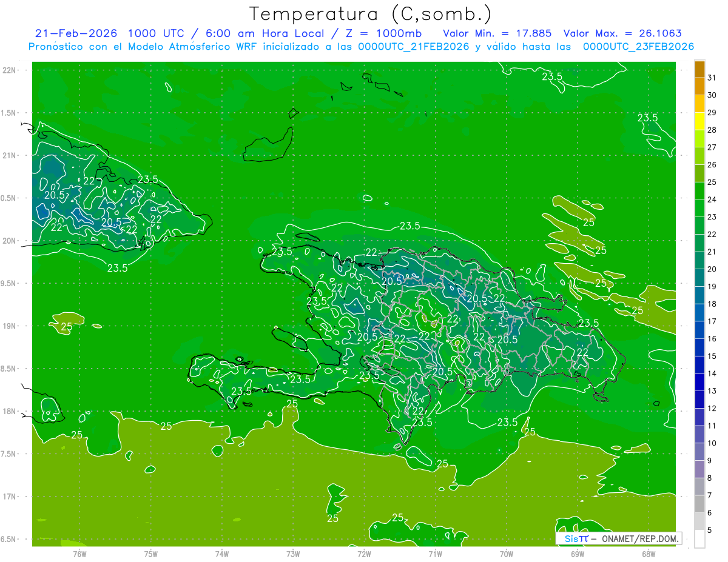
Task: Click the orange legend swatch between 30 and 31
Action: point(699,87)
